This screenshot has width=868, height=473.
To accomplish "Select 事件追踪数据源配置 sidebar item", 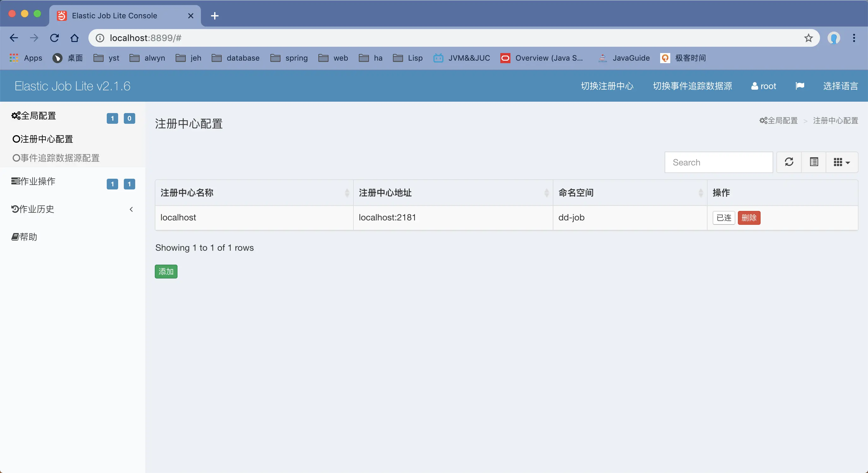I will point(56,158).
